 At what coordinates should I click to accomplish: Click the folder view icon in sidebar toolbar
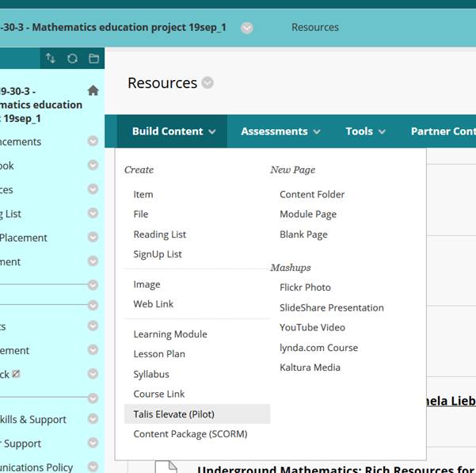[93, 59]
